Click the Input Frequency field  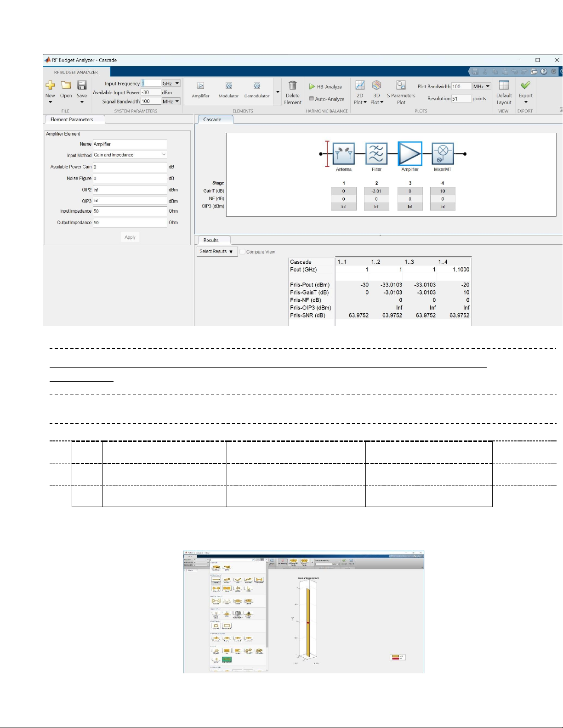point(151,83)
